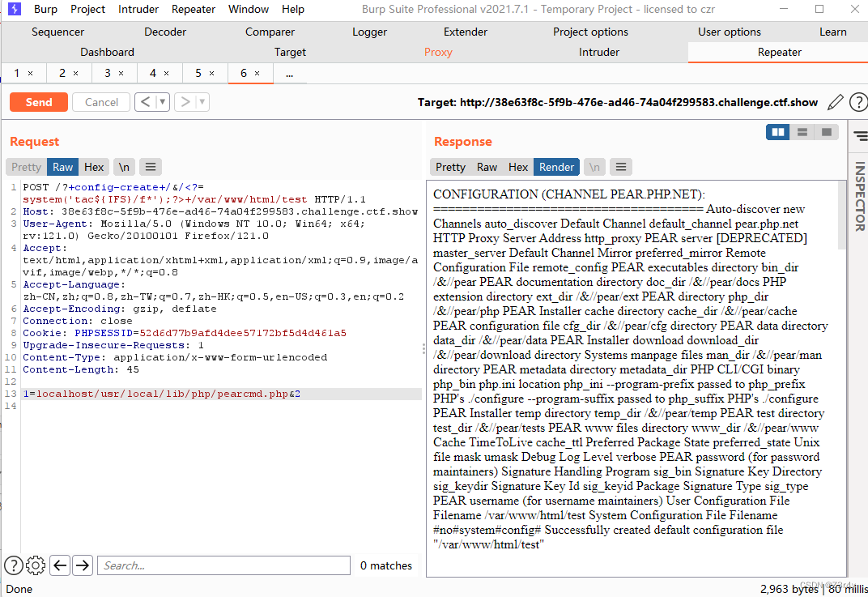Show request in Hex view
Viewport: 868px width, 597px height.
click(x=94, y=167)
